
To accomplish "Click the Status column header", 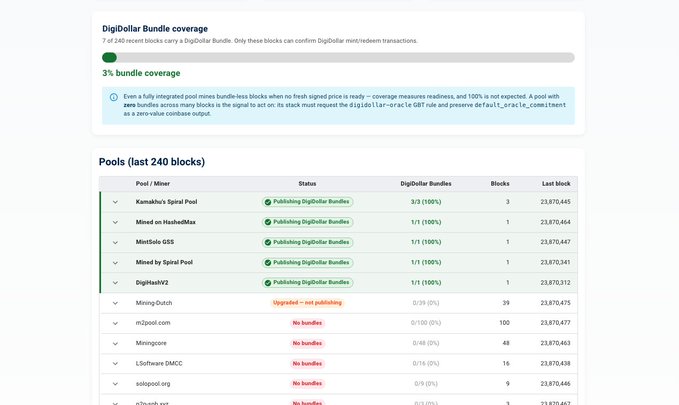I will click(x=307, y=184).
